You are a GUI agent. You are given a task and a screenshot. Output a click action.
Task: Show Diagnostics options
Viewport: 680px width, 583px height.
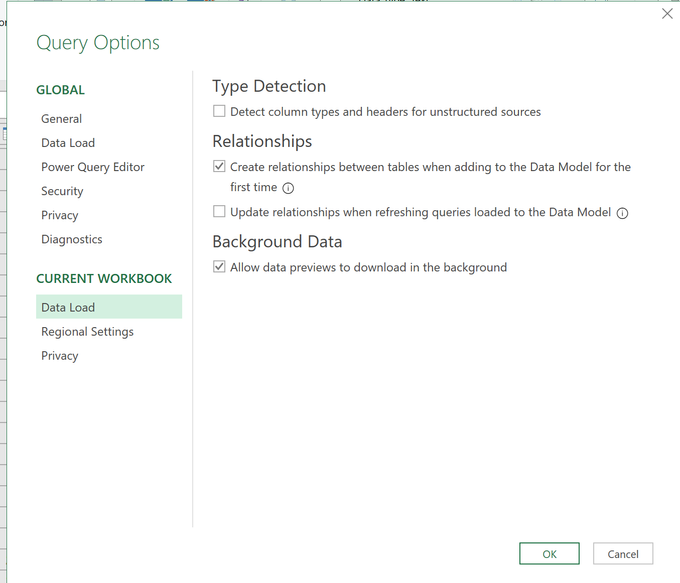pyautogui.click(x=72, y=239)
